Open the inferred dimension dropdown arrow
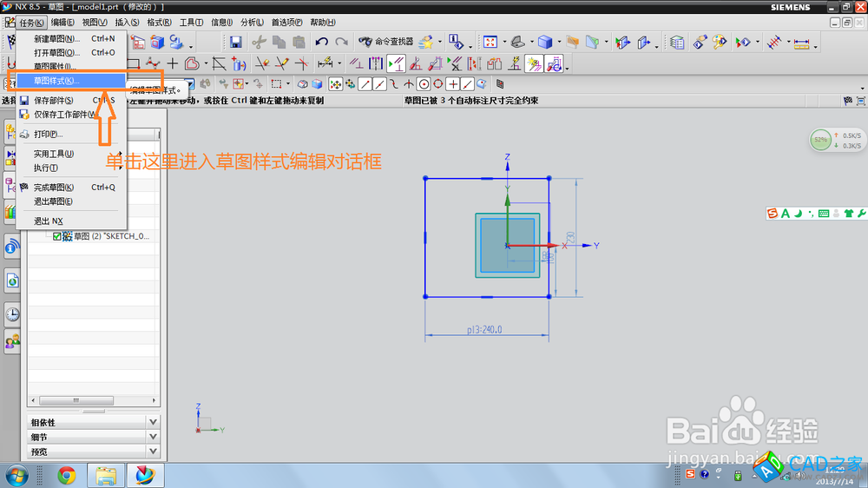 tap(339, 64)
